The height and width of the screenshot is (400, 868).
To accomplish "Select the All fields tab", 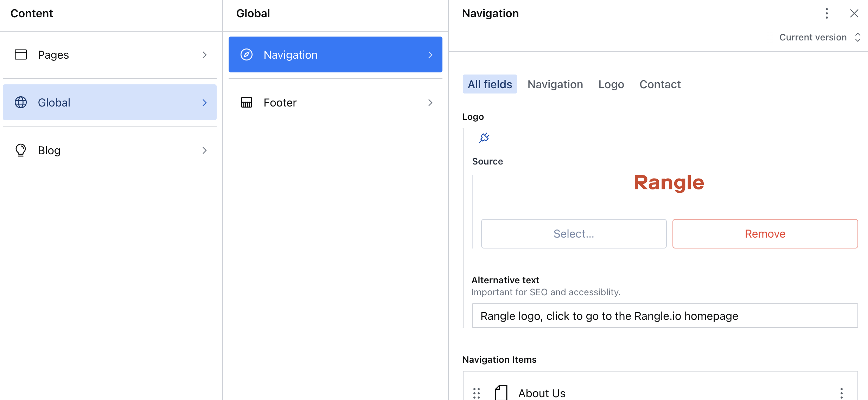I will click(x=490, y=84).
